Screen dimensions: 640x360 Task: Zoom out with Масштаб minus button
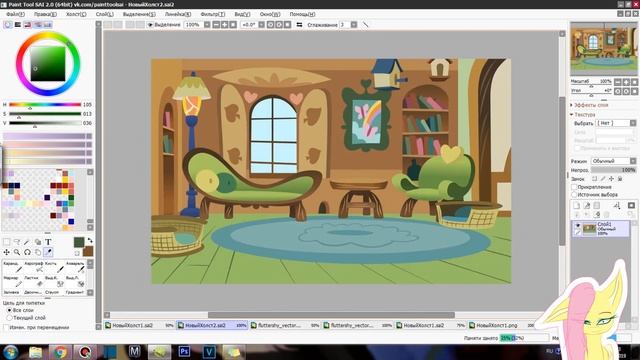click(618, 82)
